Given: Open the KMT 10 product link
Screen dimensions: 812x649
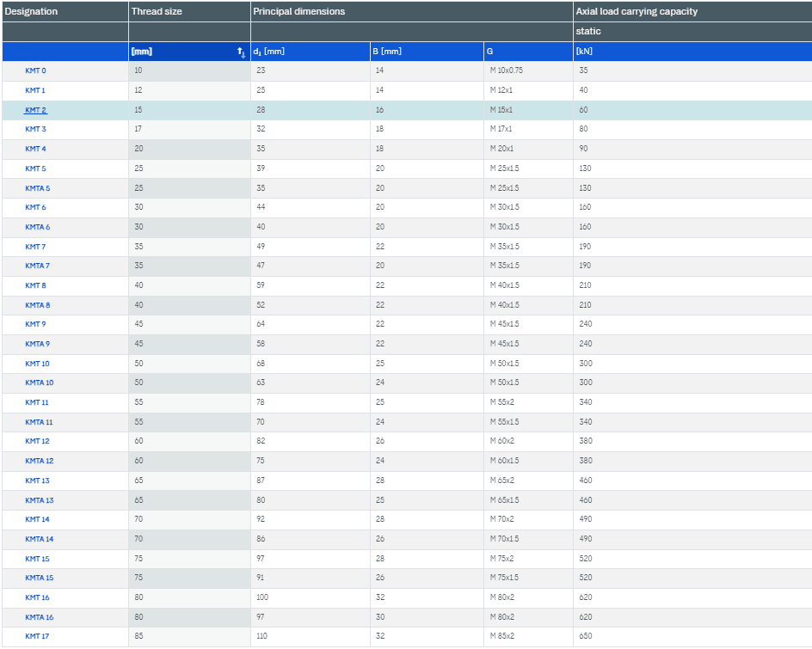Looking at the screenshot, I should point(37,364).
